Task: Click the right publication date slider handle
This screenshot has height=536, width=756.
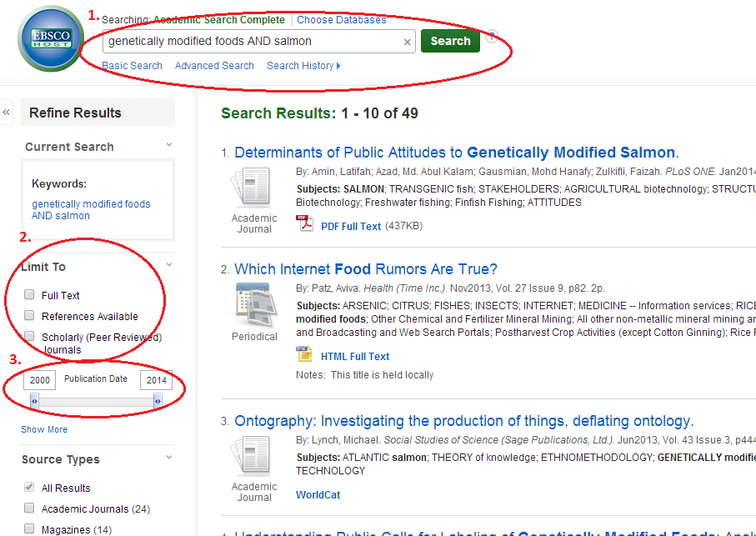Action: [x=158, y=402]
